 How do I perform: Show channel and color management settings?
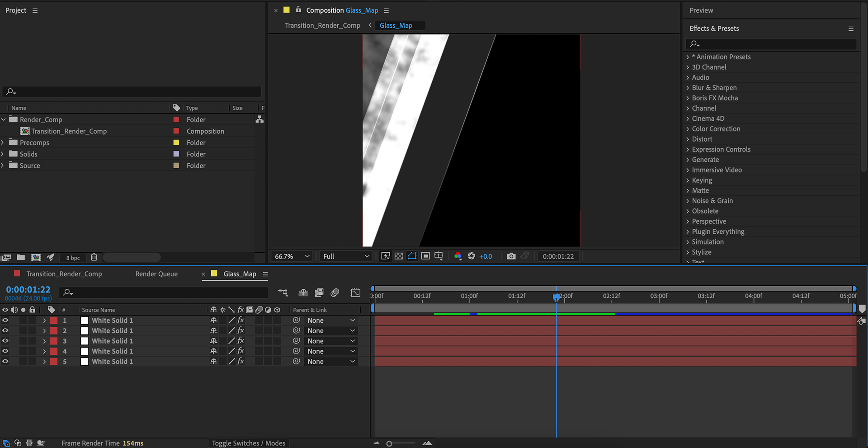458,256
